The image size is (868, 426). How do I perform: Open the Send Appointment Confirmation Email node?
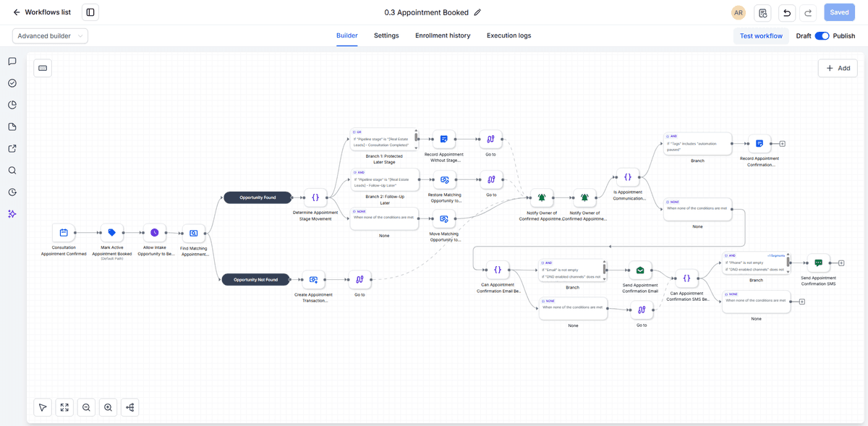coord(640,270)
